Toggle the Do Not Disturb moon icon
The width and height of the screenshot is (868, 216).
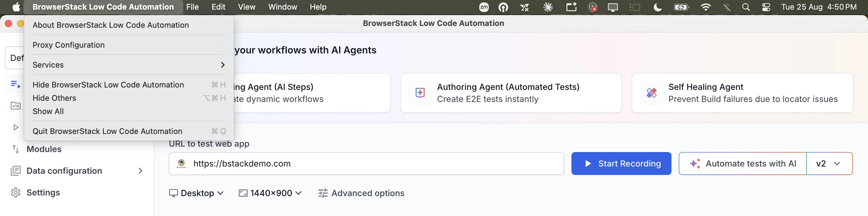pos(657,7)
